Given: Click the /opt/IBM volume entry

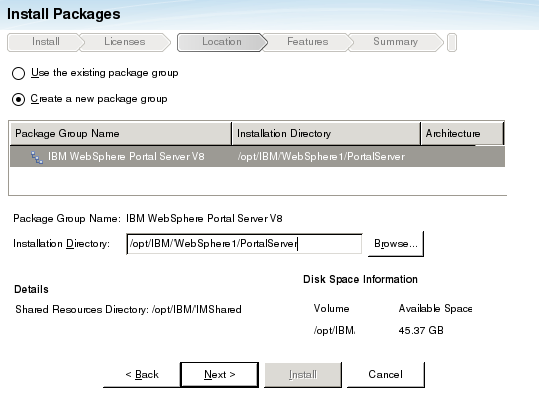Looking at the screenshot, I should [334, 330].
